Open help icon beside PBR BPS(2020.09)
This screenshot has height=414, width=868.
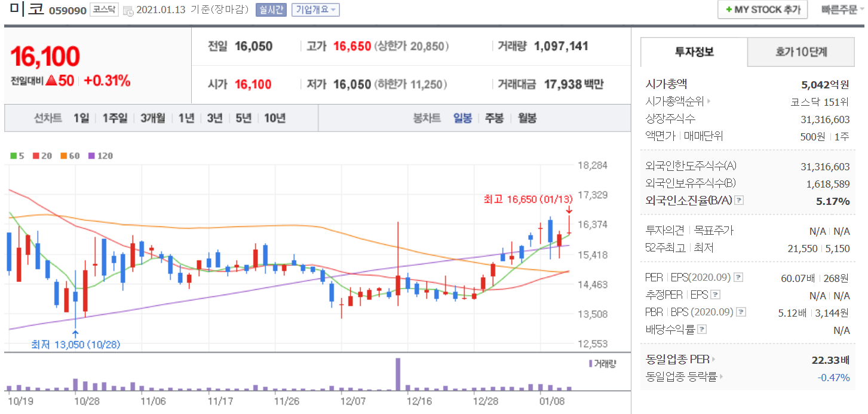(741, 312)
